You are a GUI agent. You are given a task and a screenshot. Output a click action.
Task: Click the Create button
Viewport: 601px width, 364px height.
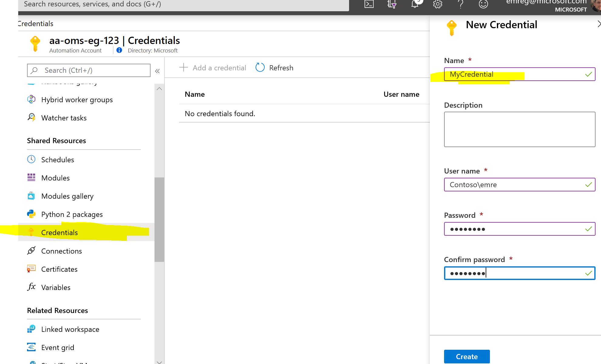pyautogui.click(x=467, y=356)
